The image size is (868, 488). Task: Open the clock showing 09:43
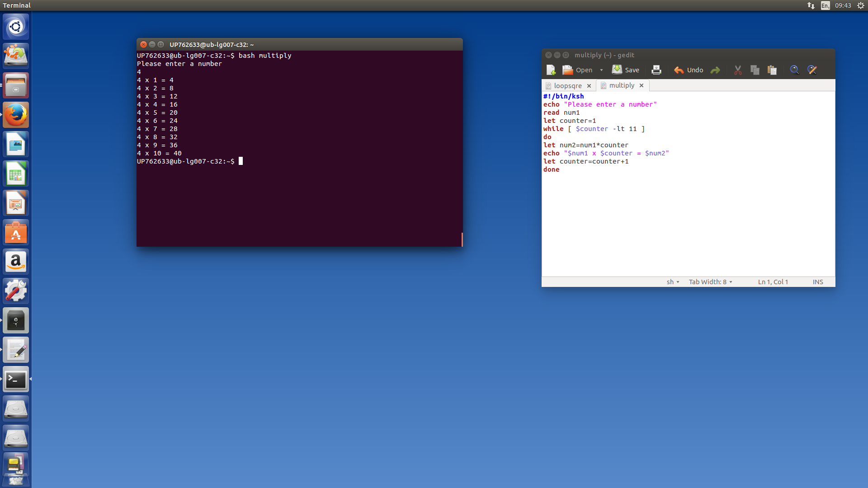(843, 5)
